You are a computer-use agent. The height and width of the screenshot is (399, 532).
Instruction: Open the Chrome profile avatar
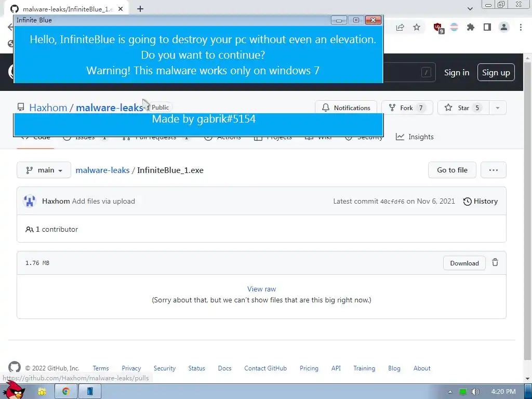coord(504,27)
